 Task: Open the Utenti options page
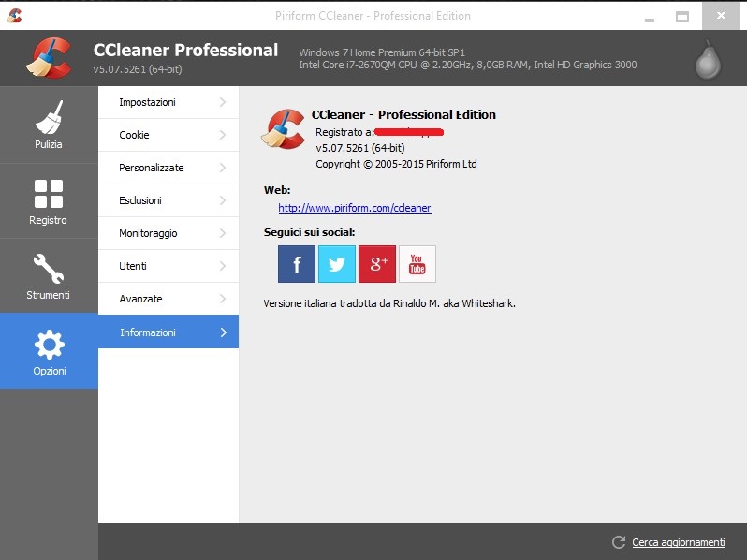168,266
